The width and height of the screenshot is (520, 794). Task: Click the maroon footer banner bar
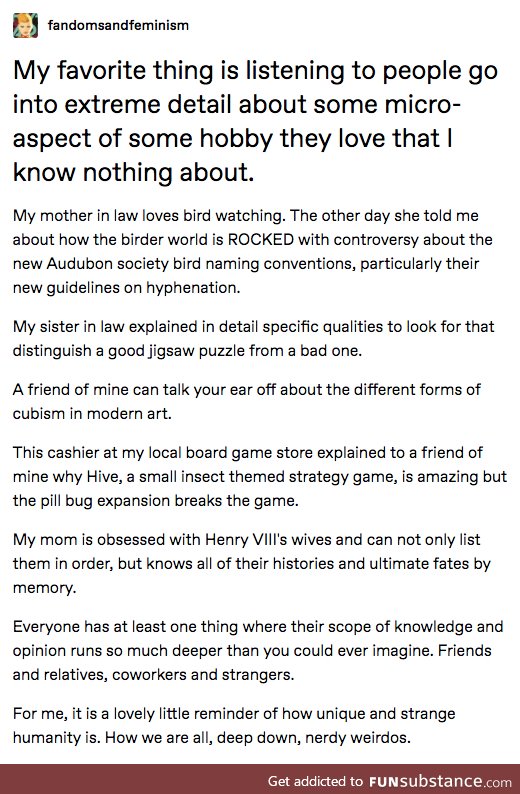point(260,779)
